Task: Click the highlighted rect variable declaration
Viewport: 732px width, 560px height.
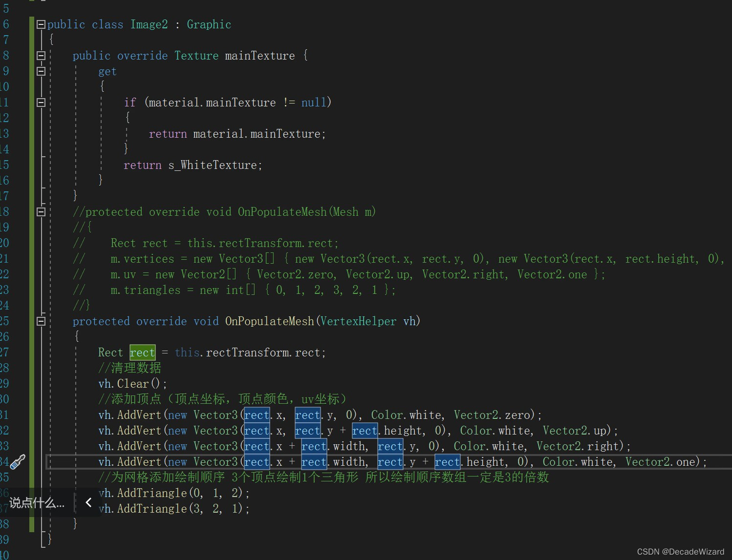Action: tap(142, 353)
